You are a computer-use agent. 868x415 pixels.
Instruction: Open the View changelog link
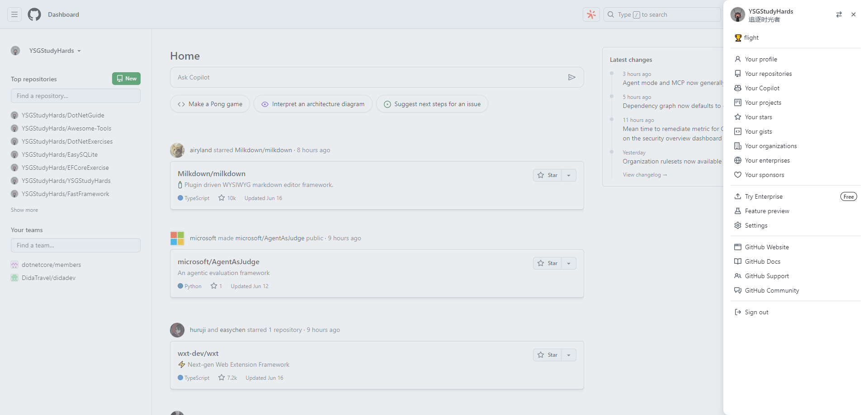645,175
